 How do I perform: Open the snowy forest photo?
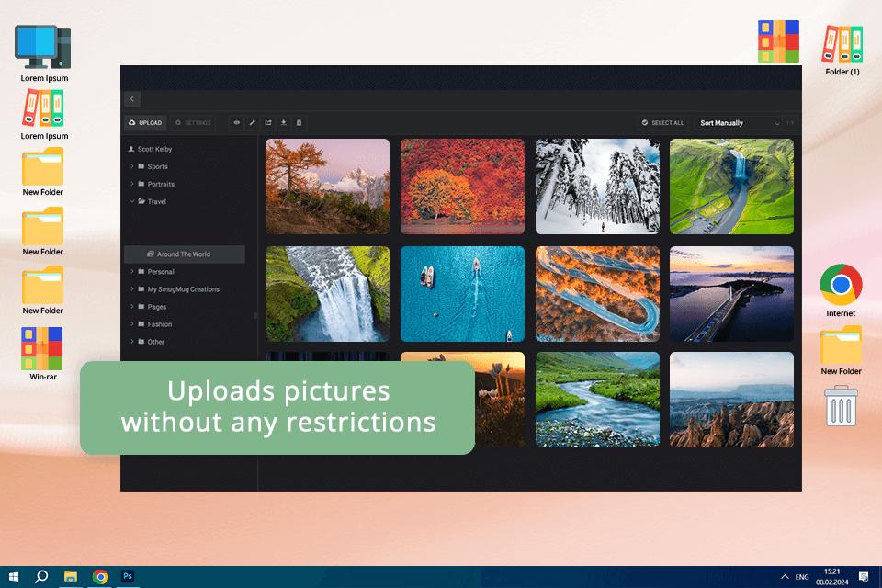[597, 187]
